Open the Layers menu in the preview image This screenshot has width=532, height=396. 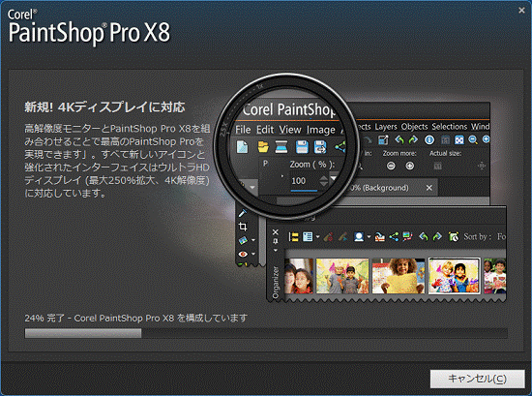pos(386,127)
